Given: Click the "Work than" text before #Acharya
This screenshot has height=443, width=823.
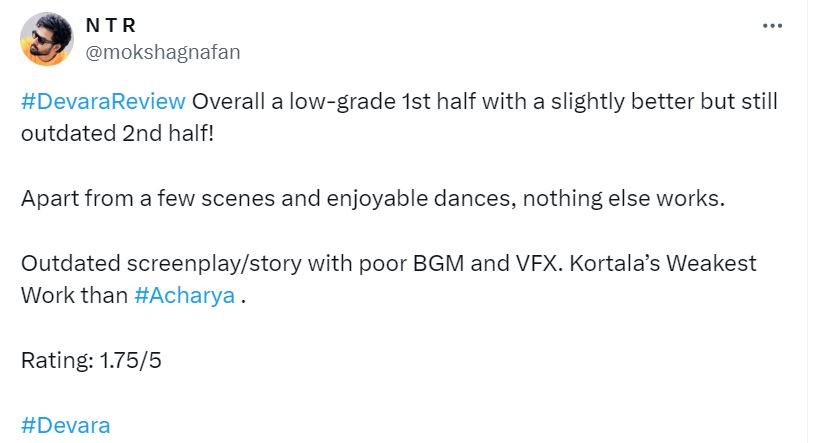Looking at the screenshot, I should pyautogui.click(x=73, y=296).
